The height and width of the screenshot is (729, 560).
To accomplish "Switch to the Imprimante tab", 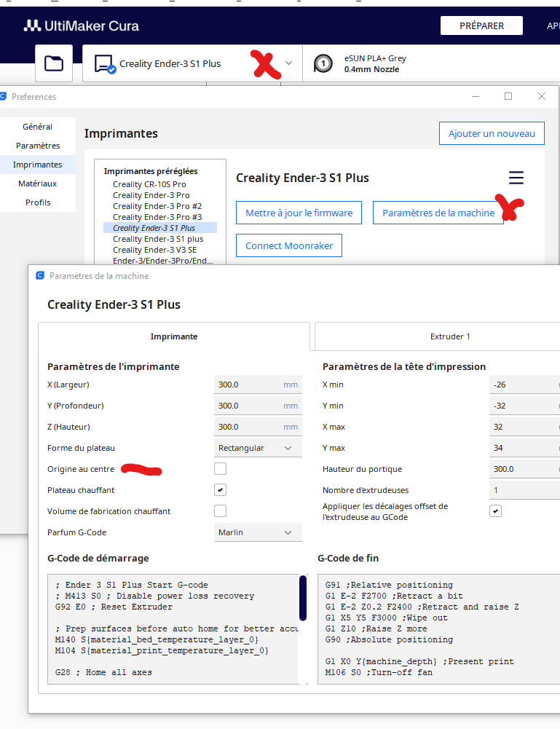I will pos(174,336).
